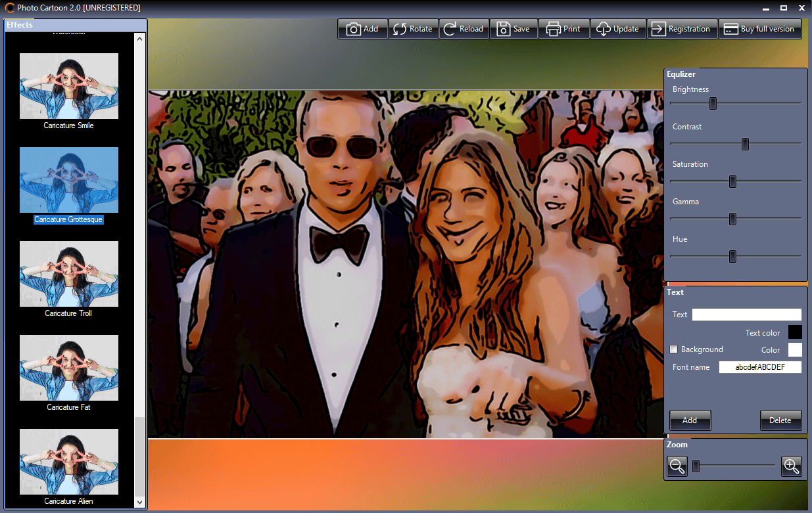Open the Registration dialog

click(682, 29)
